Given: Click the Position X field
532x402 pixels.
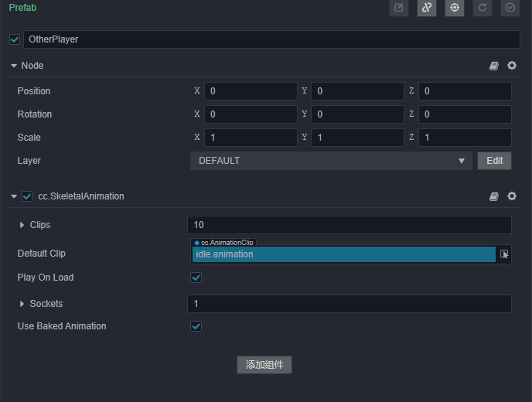Looking at the screenshot, I should [251, 91].
